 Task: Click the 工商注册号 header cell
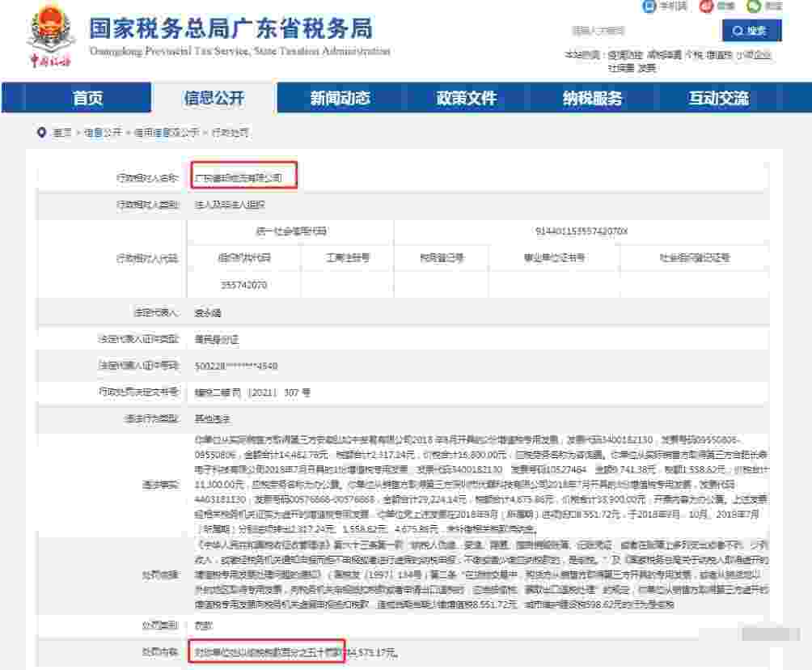click(348, 257)
